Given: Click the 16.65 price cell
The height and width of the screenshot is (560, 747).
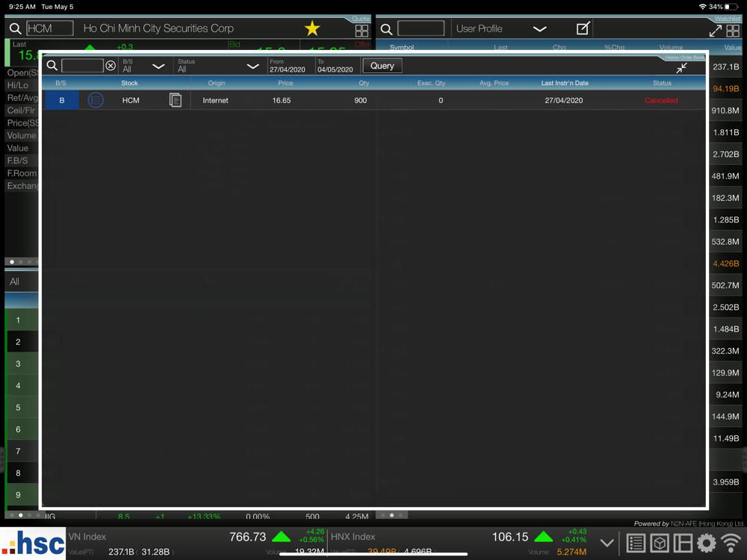Looking at the screenshot, I should [282, 101].
